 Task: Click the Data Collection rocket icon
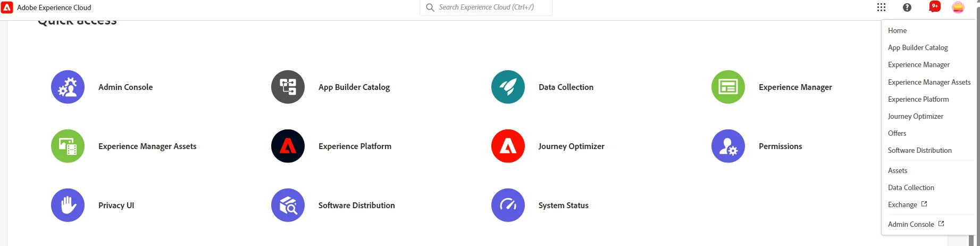pos(508,87)
